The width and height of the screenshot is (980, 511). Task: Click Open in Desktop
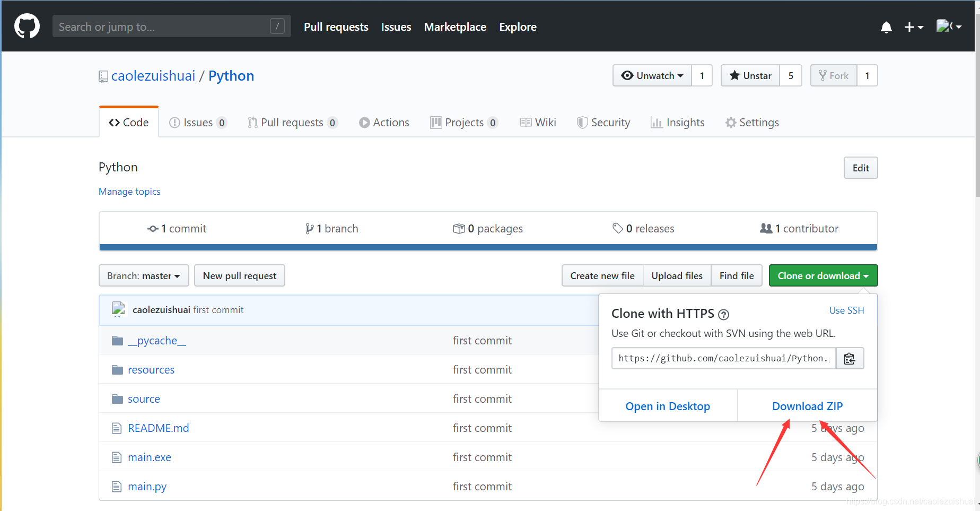tap(668, 406)
